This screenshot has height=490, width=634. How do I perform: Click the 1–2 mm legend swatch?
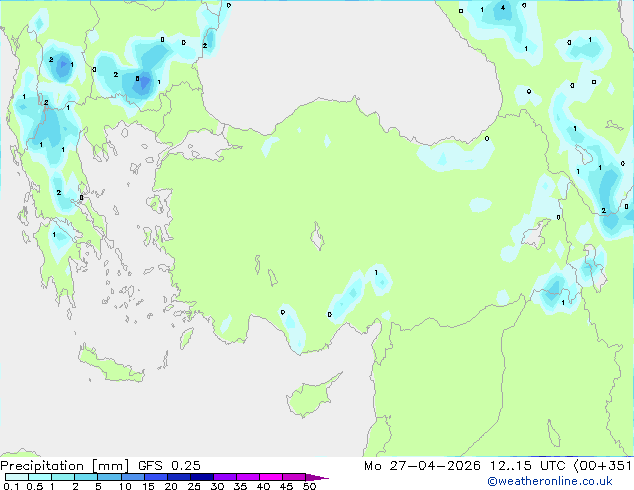[63, 477]
